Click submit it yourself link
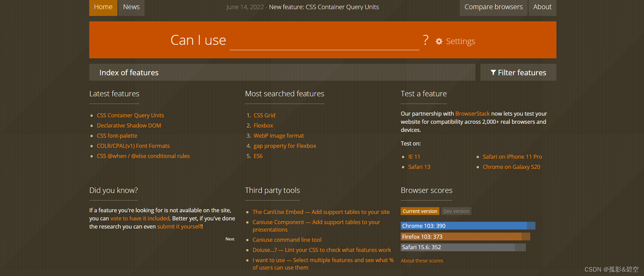The image size is (644, 276). click(x=179, y=226)
